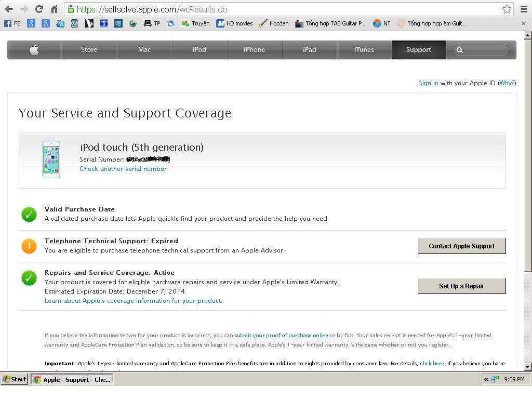Open the green ball bookmark icon
This screenshot has height=399, width=532.
[x=133, y=23]
